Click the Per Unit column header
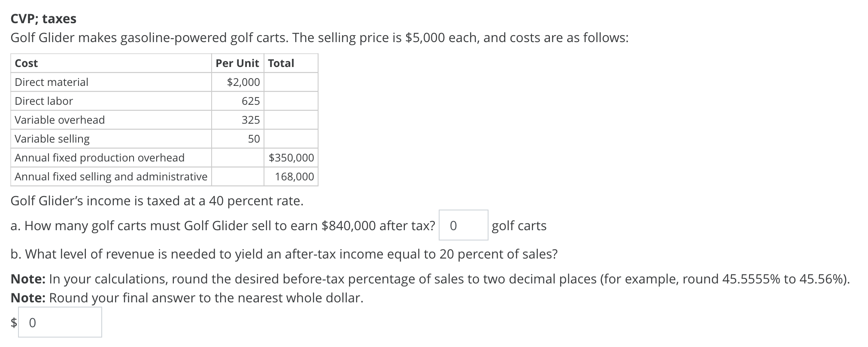868x347 pixels. [238, 63]
